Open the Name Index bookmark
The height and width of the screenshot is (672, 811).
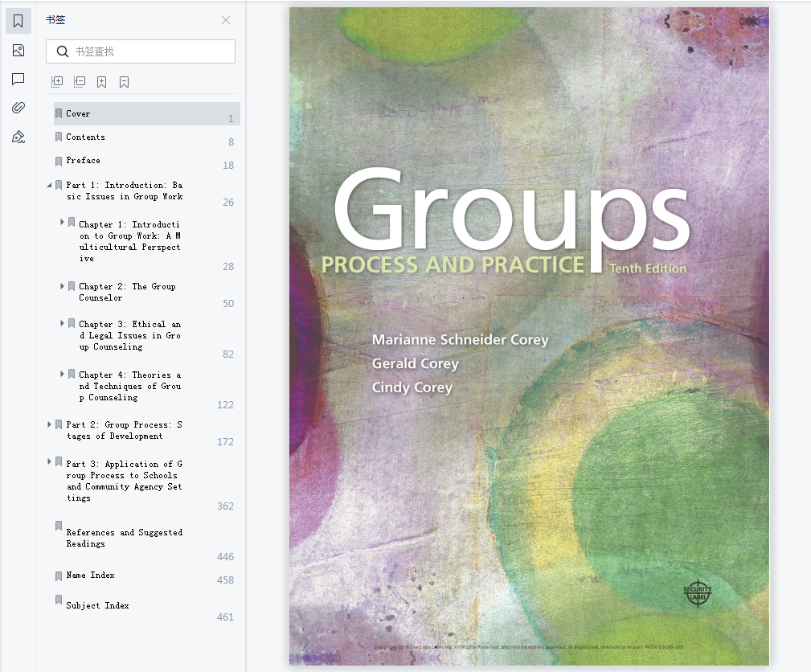90,575
